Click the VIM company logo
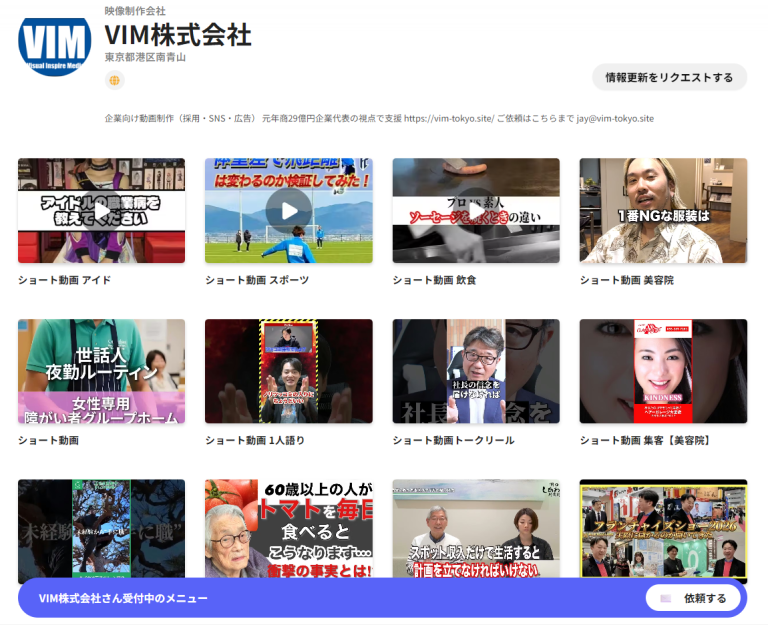The height and width of the screenshot is (625, 768). [x=55, y=46]
